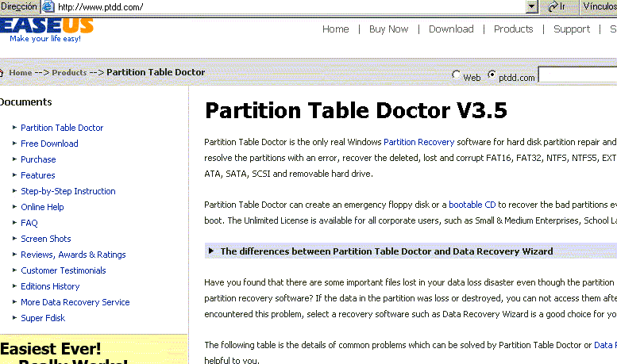
Task: Open the Buy Now menu item
Action: pos(389,29)
